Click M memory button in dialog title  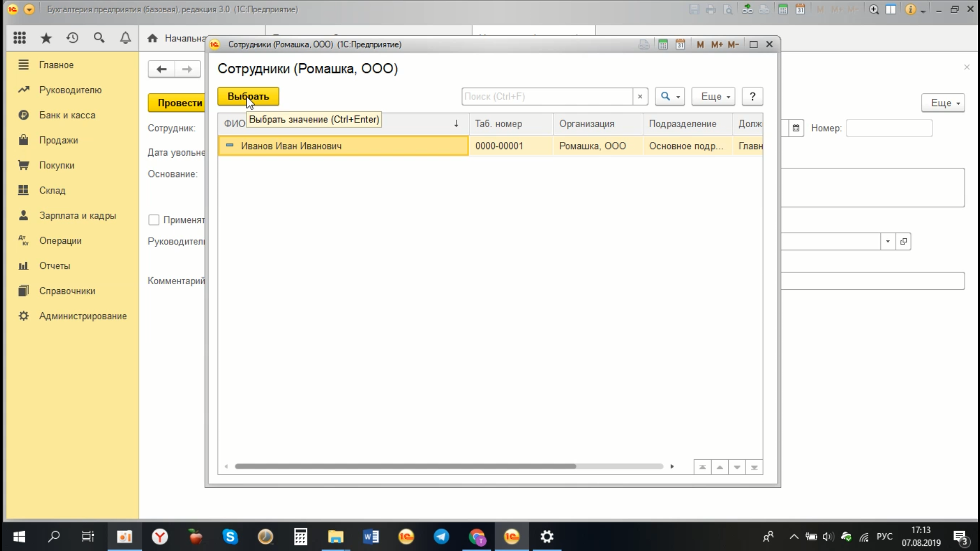(x=700, y=44)
